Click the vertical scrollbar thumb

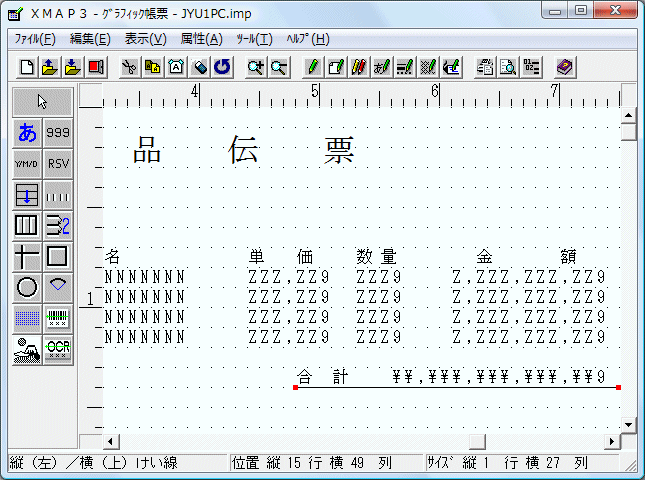coord(629,132)
